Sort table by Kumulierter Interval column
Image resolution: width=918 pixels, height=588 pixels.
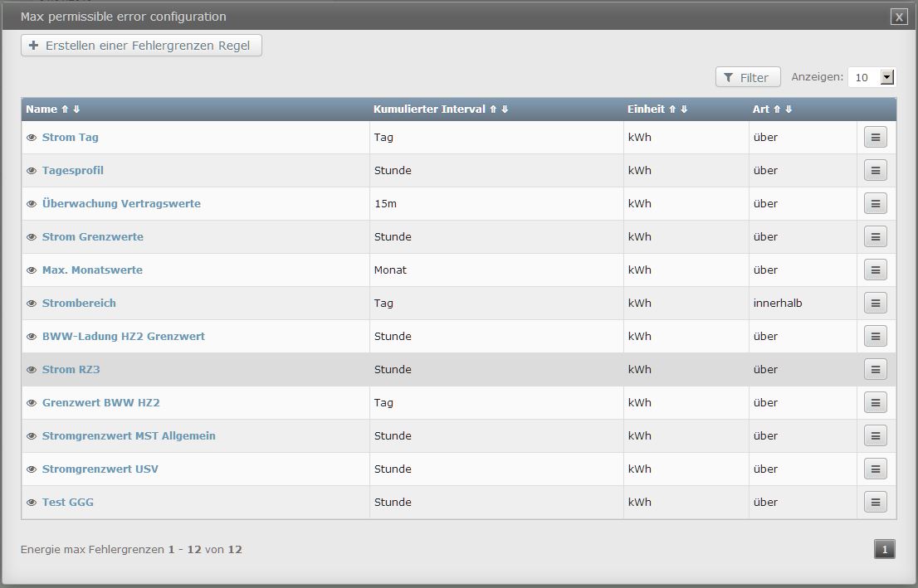pos(441,109)
